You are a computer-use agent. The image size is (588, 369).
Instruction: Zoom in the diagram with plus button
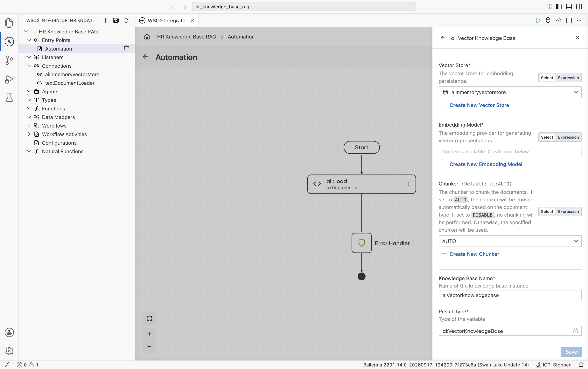coord(149,334)
